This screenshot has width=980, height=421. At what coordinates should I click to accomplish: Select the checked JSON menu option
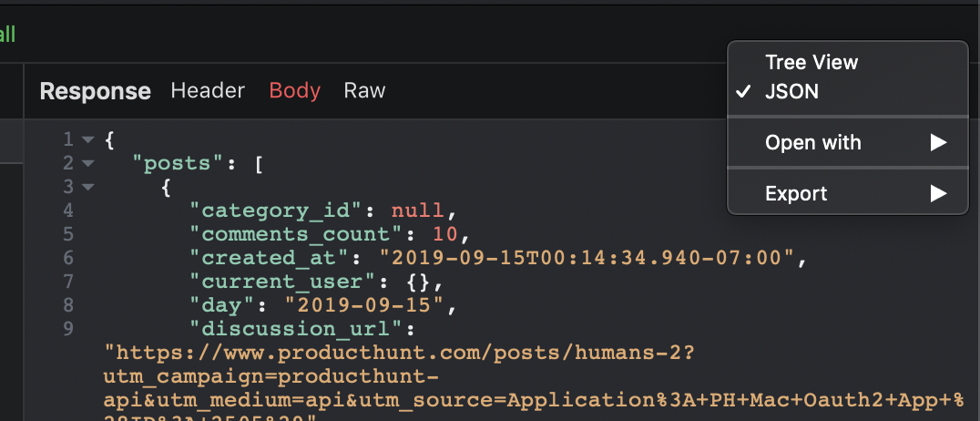tap(848, 92)
